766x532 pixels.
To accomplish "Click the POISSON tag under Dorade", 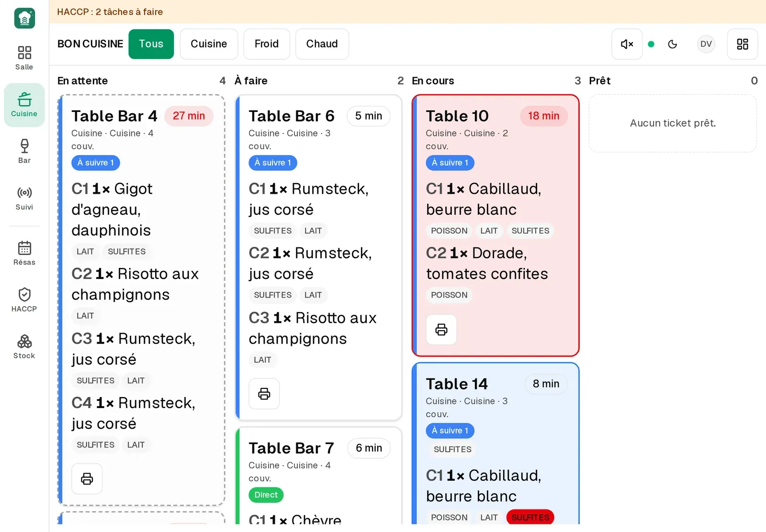I will point(449,295).
